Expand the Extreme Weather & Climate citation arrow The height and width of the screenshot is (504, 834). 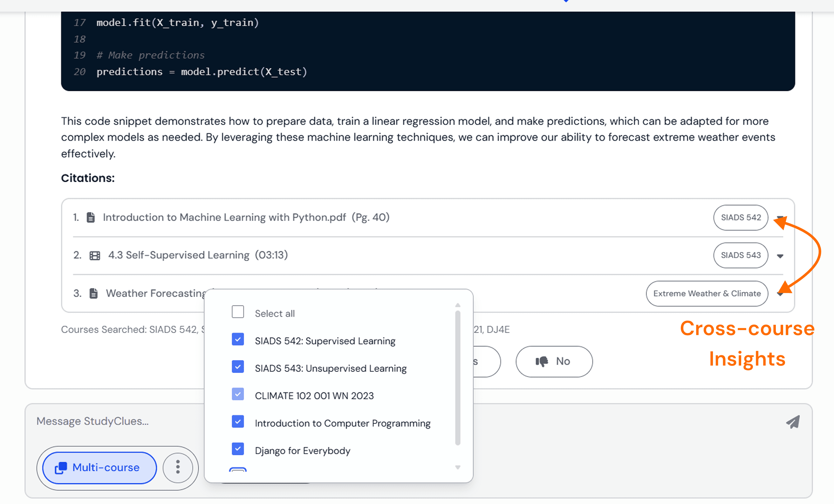(780, 294)
